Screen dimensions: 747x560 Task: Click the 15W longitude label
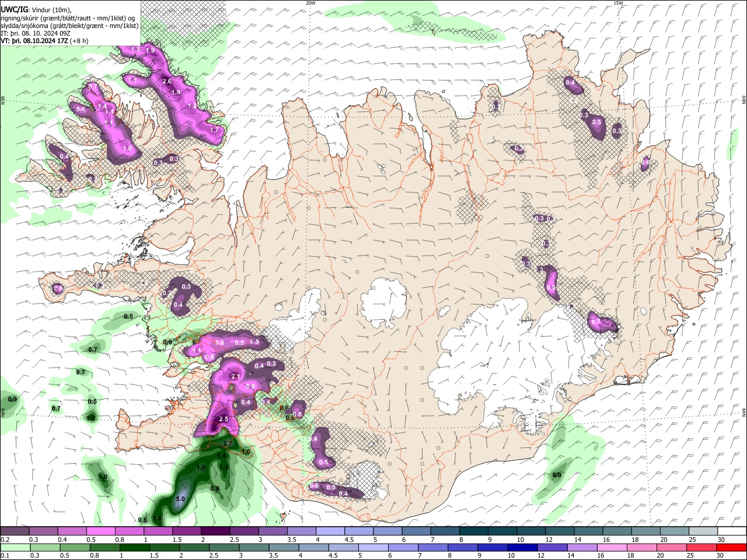[618, 3]
